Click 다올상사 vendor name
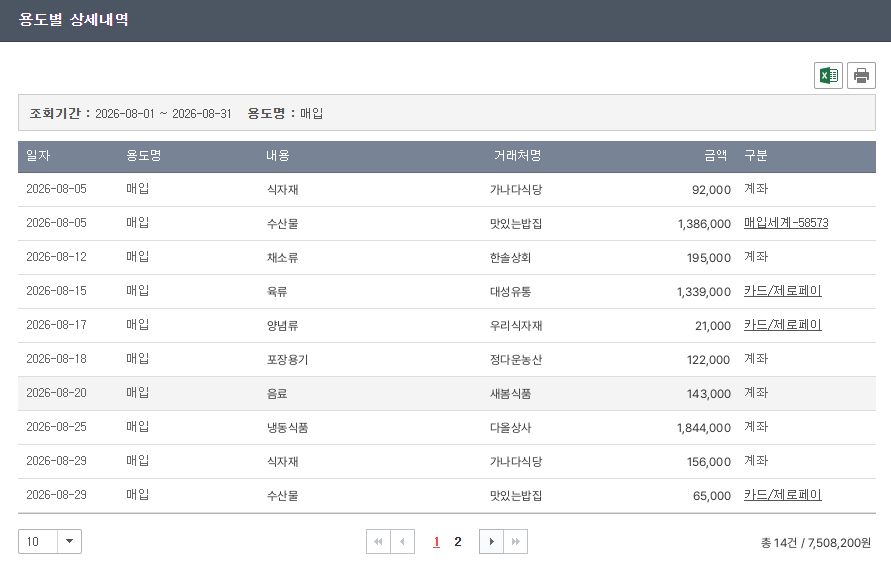 pos(510,428)
